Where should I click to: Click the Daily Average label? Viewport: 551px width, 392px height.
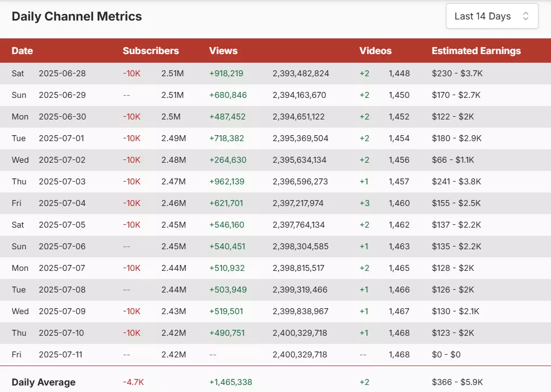(x=44, y=382)
